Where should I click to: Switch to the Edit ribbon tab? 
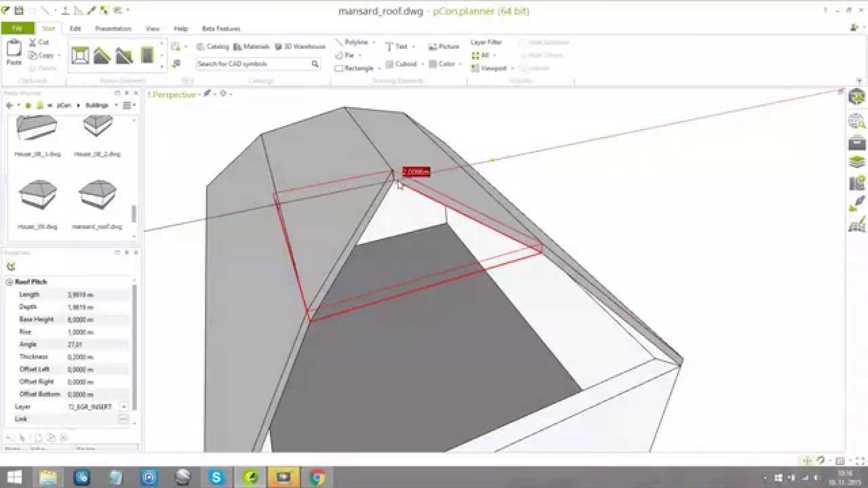click(75, 28)
